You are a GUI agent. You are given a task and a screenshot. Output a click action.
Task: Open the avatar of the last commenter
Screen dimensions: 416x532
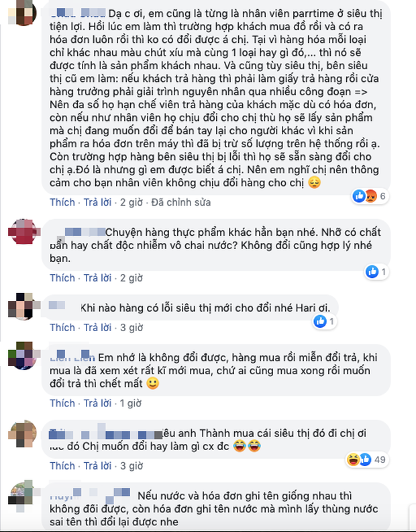click(22, 494)
